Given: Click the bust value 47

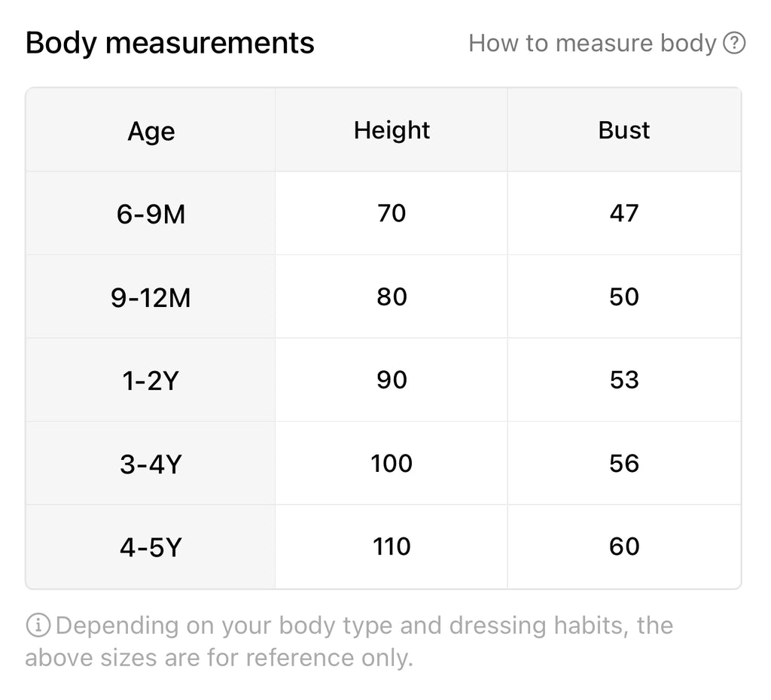Looking at the screenshot, I should (624, 213).
